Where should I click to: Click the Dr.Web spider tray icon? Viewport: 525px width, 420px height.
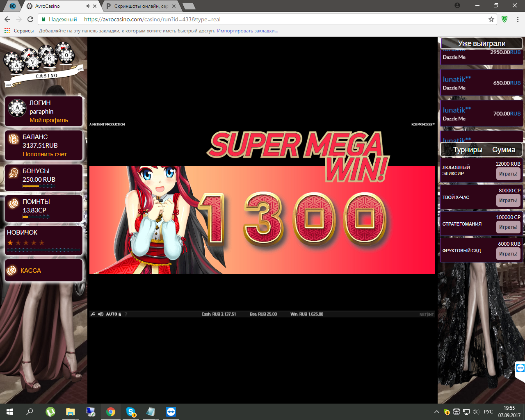tap(457, 412)
